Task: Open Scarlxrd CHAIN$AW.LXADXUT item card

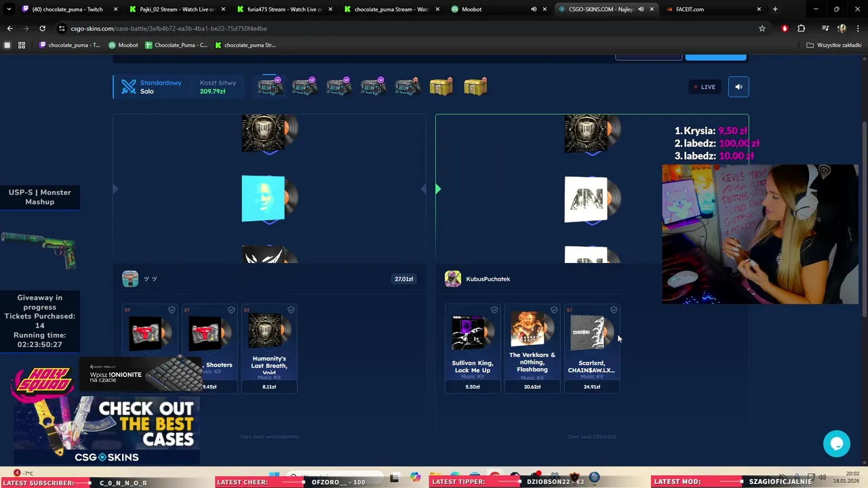Action: [592, 348]
